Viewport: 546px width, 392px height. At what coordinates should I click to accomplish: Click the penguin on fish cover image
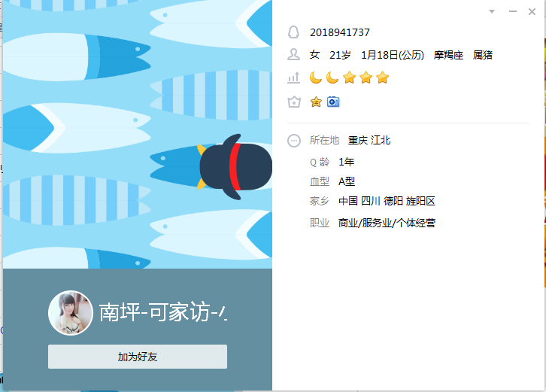[235, 167]
